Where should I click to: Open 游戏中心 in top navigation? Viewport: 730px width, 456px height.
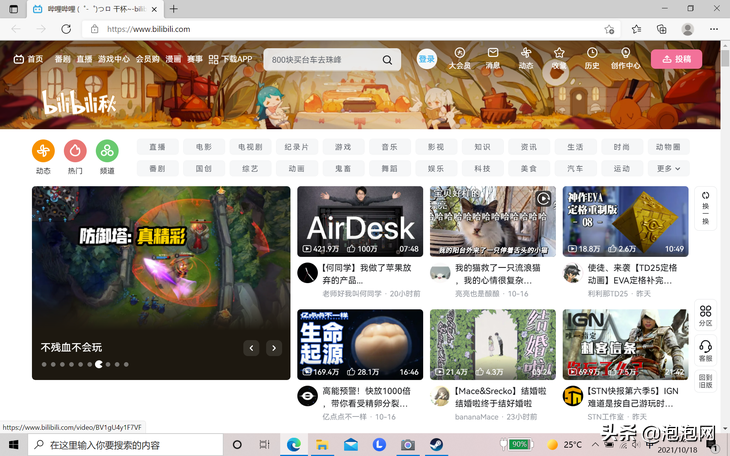pyautogui.click(x=114, y=59)
